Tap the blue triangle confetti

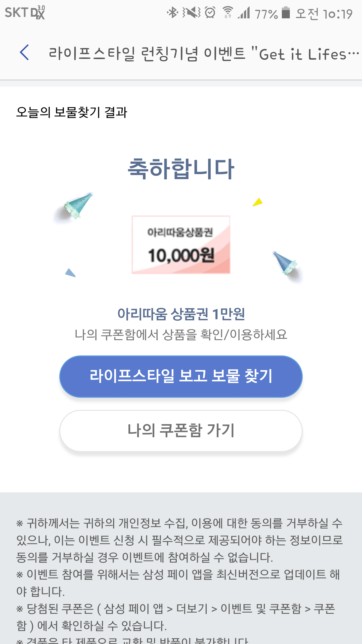[x=70, y=273]
